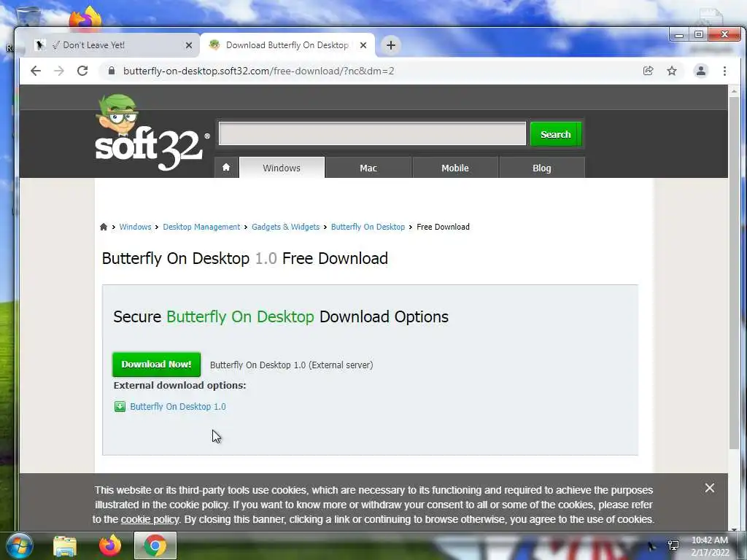Bookmark this page with the star icon
Viewport: 747px width, 560px height.
(672, 71)
